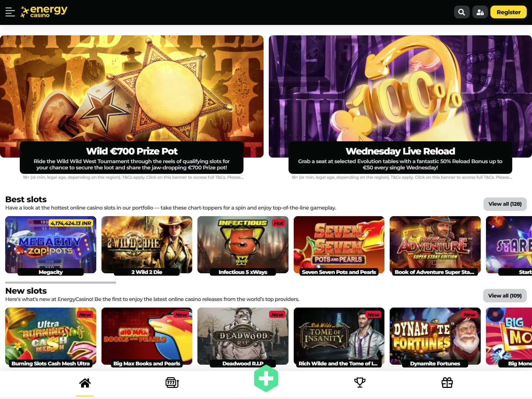
Task: Click the Wild €700 Prize Pot title
Action: pyautogui.click(x=132, y=151)
